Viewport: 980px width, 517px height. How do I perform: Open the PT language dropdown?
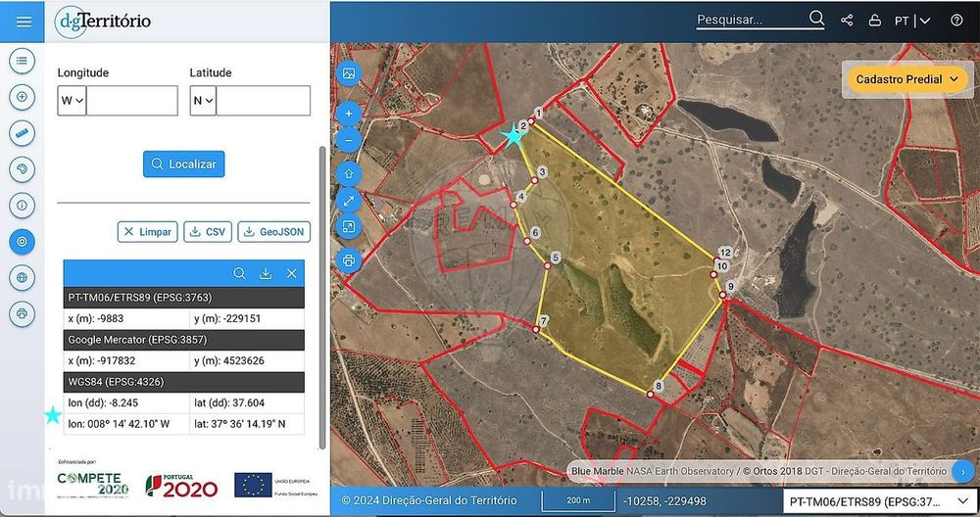[x=911, y=21]
